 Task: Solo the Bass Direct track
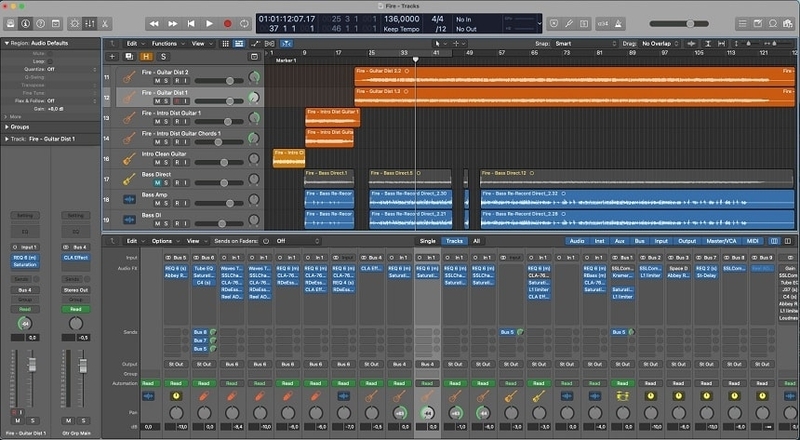coord(166,183)
